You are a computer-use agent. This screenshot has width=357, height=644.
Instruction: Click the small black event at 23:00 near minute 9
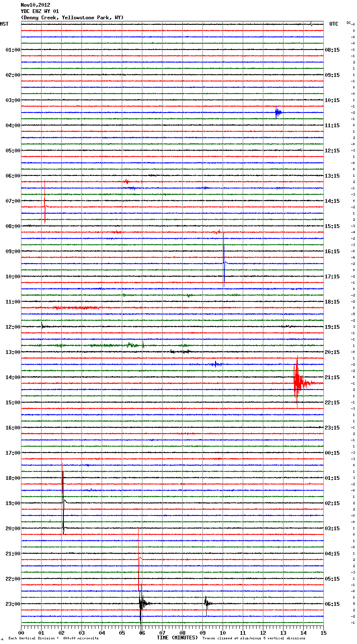206,603
